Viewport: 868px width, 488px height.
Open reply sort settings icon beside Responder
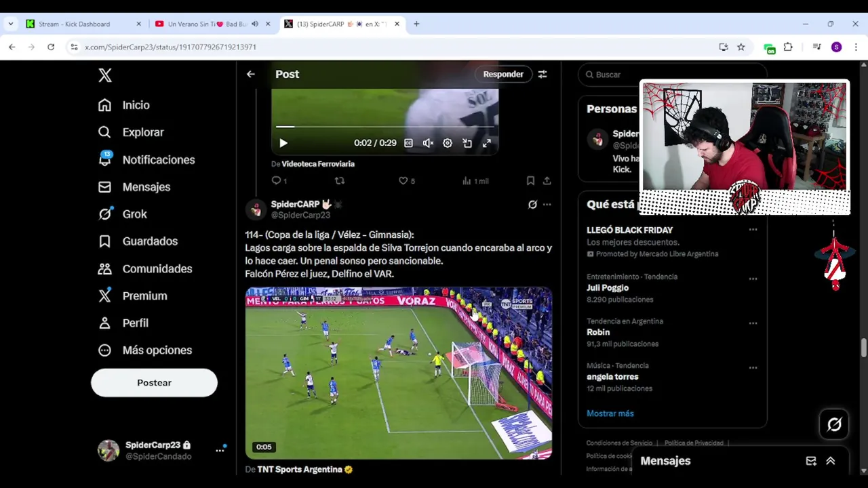542,74
